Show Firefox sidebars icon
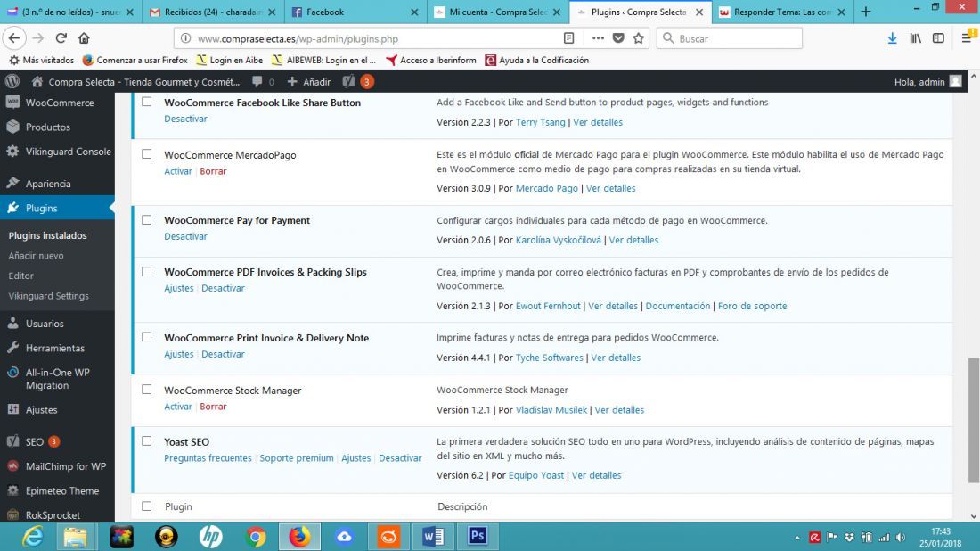The image size is (980, 551). pyautogui.click(x=938, y=38)
